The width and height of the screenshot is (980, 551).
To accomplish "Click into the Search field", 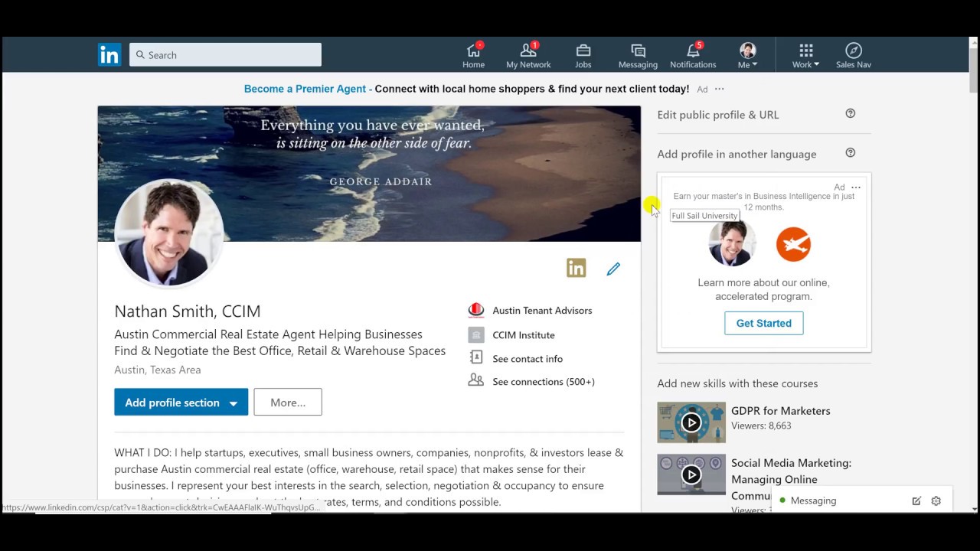I will (x=225, y=54).
